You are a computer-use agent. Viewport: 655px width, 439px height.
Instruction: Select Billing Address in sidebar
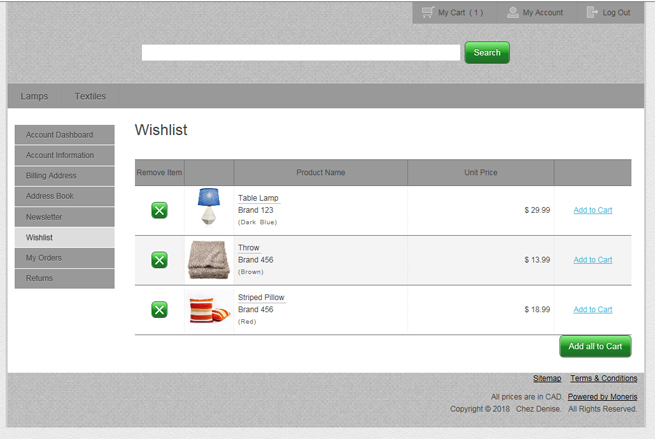(65, 175)
